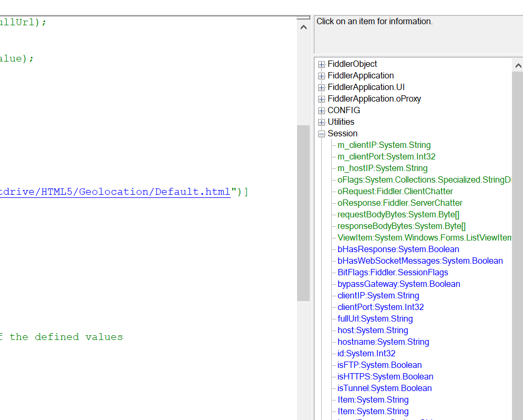Click the 'ullUrl);' code line
523x420 pixels.
pos(23,22)
